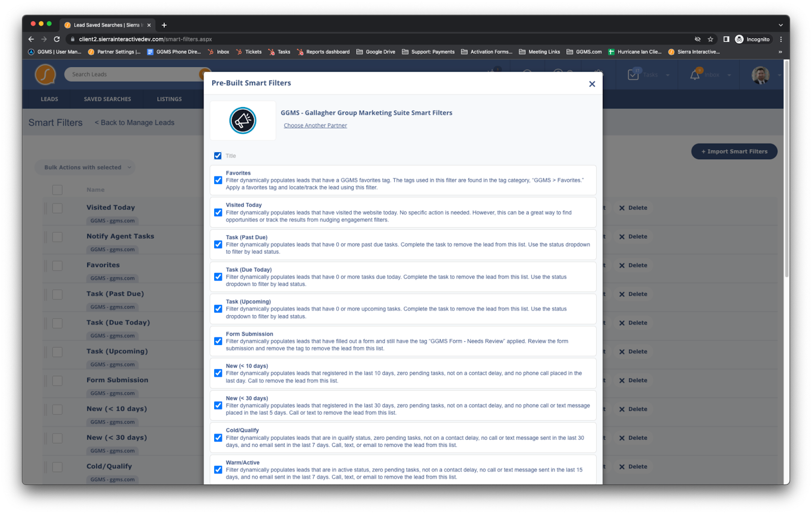The height and width of the screenshot is (514, 812).
Task: Open the Tasks checkmark icon in header
Action: click(x=633, y=75)
